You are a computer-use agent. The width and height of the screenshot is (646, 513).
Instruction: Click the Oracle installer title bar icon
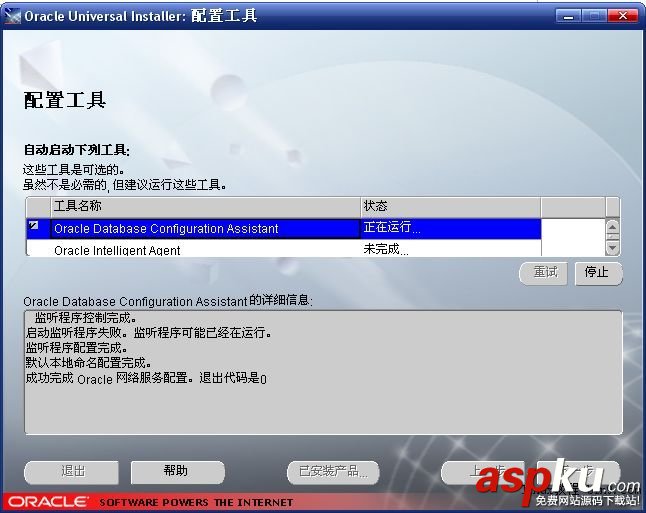point(12,16)
